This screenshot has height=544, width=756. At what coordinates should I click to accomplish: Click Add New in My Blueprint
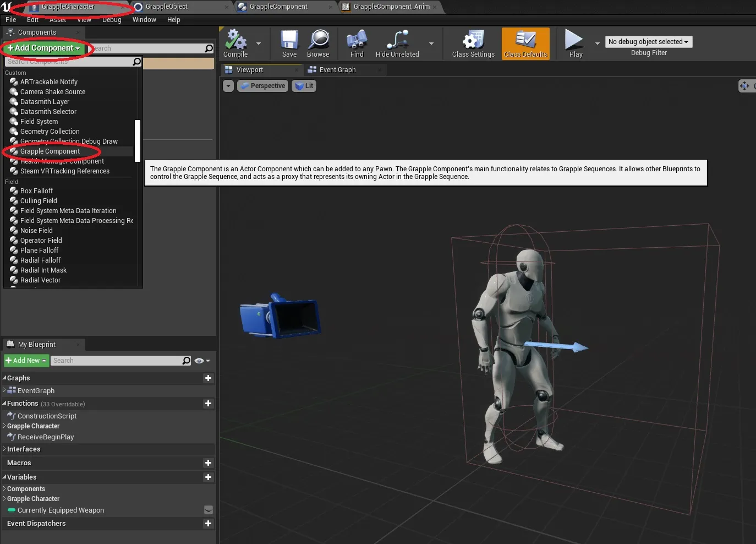(x=26, y=361)
